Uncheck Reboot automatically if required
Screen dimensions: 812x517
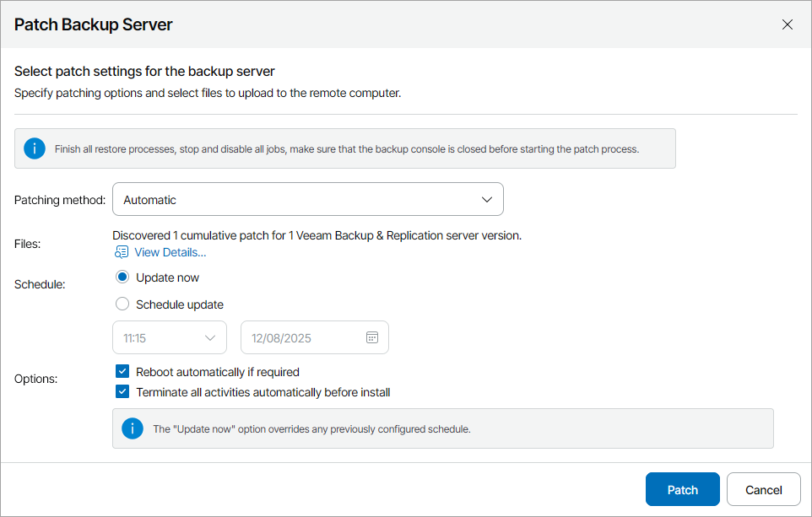click(x=122, y=370)
